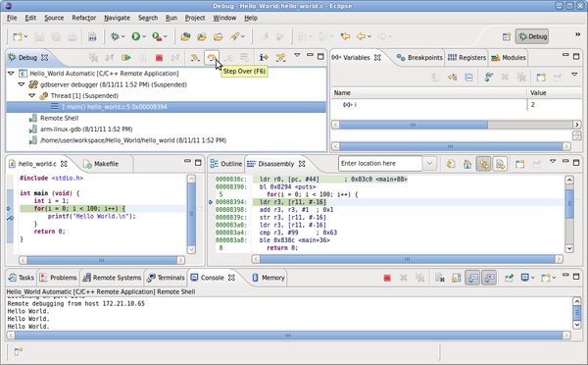The image size is (588, 365).
Task: Click the Pin Console icon
Action: pyautogui.click(x=509, y=278)
